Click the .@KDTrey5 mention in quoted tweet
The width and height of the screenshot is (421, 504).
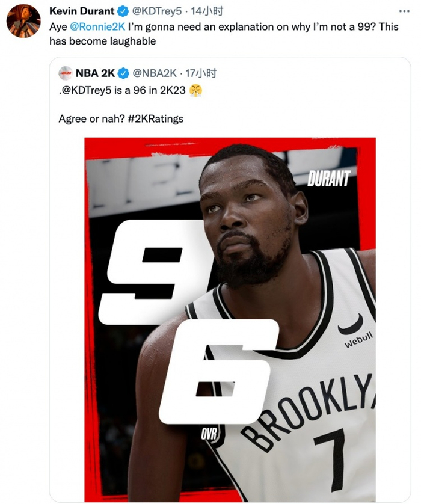(83, 91)
